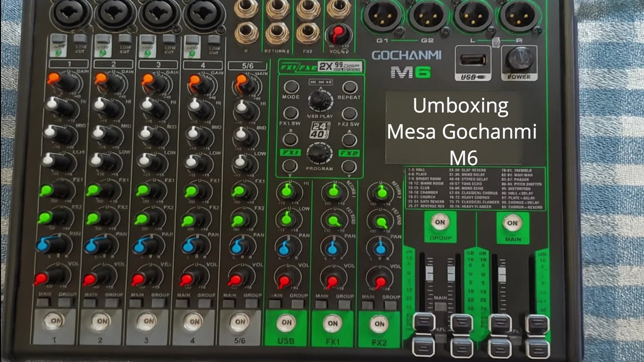Image resolution: width=644 pixels, height=362 pixels.
Task: Push the GROUP assign button on USB channel
Action: tap(298, 304)
